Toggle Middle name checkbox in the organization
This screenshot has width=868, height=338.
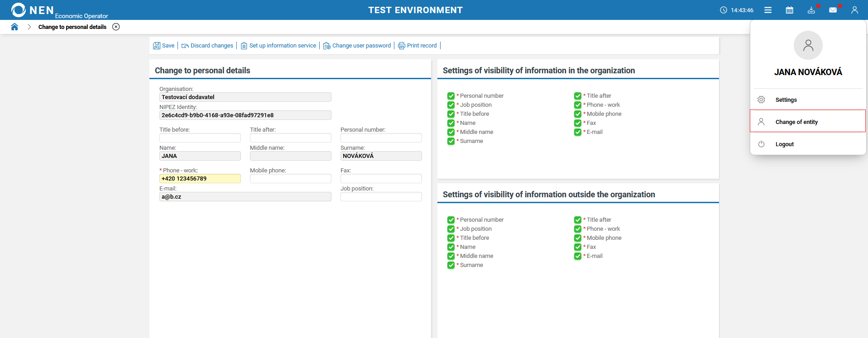coord(451,132)
